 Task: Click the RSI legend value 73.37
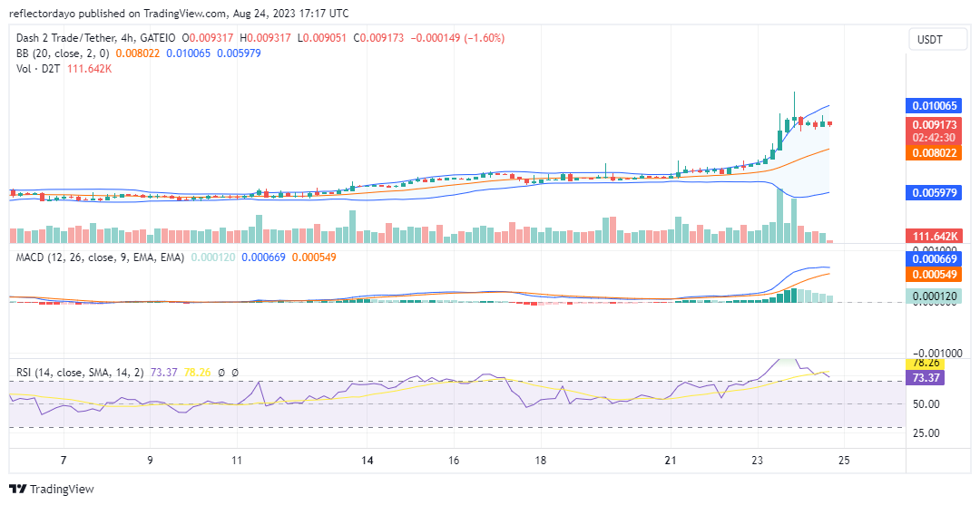[163, 373]
